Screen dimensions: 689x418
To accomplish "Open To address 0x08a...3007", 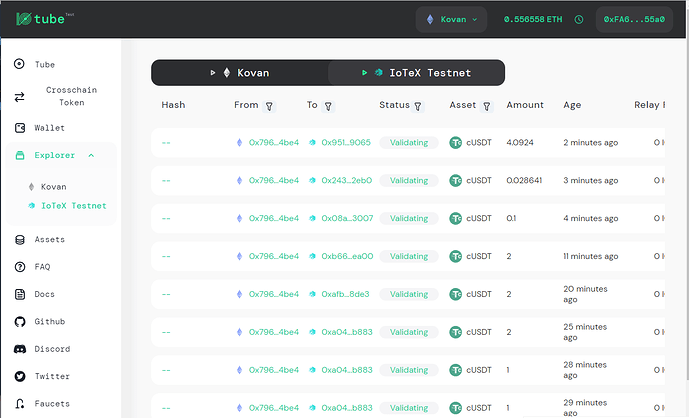I will (x=347, y=218).
